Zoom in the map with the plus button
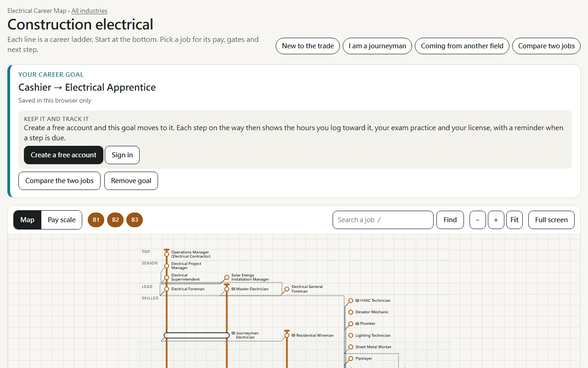 496,220
